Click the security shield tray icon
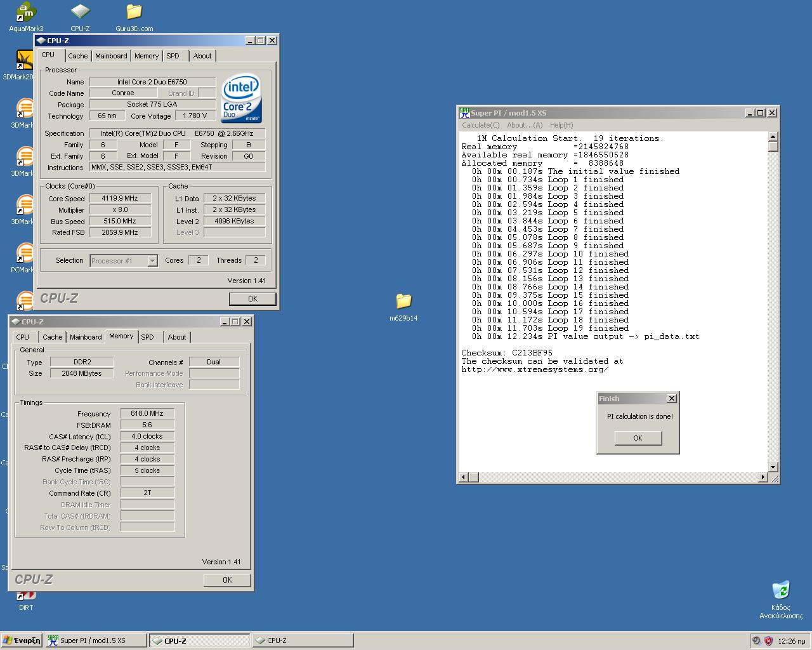This screenshot has width=812, height=650. coord(768,640)
